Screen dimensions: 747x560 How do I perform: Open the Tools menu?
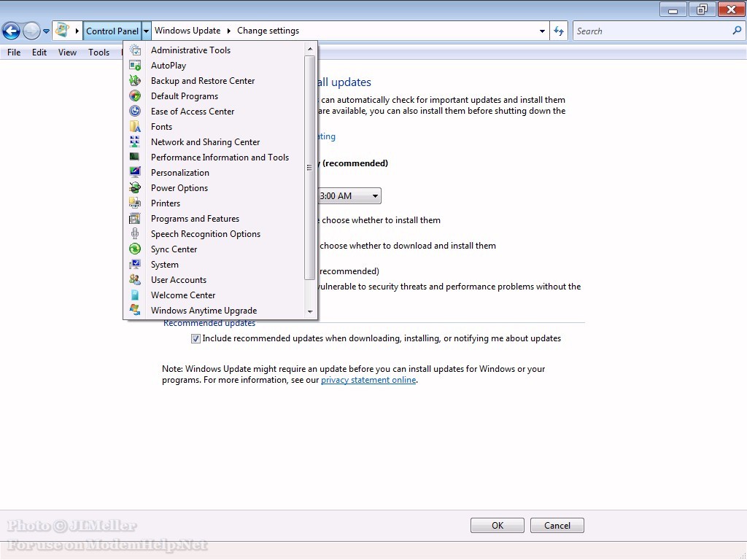tap(98, 52)
